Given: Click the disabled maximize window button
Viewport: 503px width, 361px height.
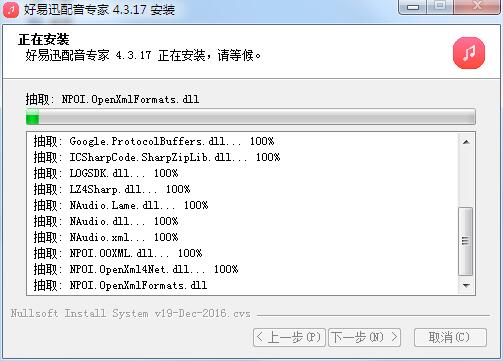Looking at the screenshot, I should click(x=441, y=7).
